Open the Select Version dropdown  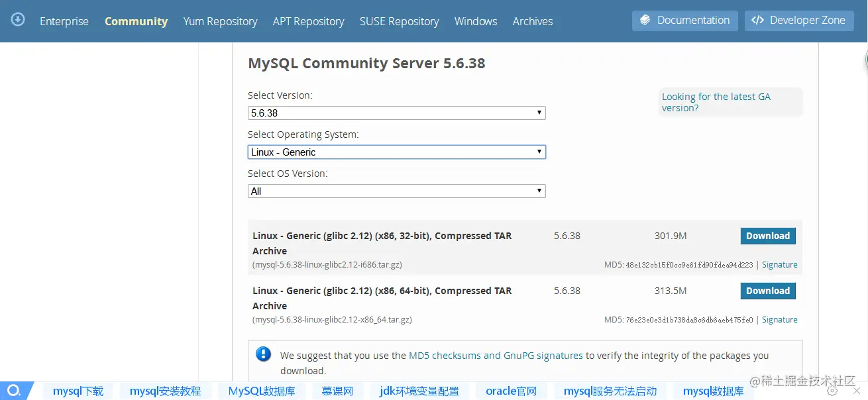[397, 113]
